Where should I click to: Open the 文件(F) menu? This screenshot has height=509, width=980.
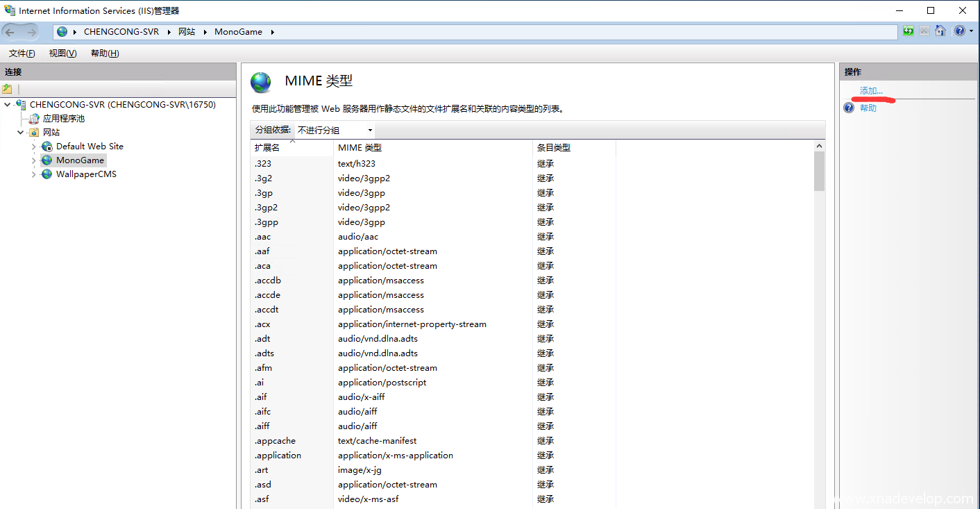click(22, 53)
